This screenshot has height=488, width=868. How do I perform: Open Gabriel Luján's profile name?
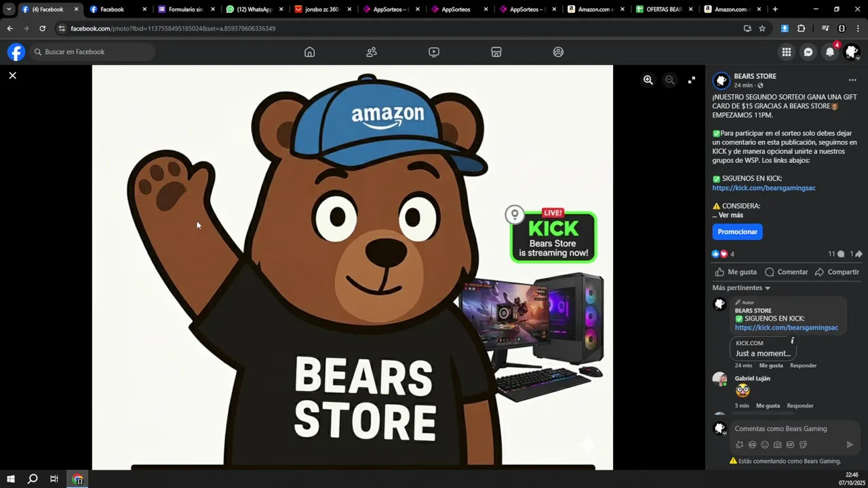(x=752, y=378)
